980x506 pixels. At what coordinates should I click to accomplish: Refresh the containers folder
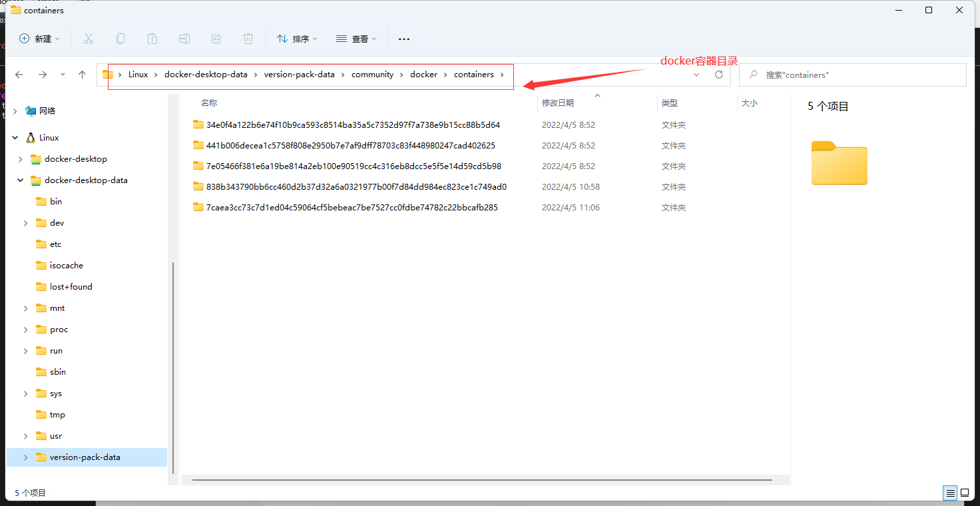[719, 75]
